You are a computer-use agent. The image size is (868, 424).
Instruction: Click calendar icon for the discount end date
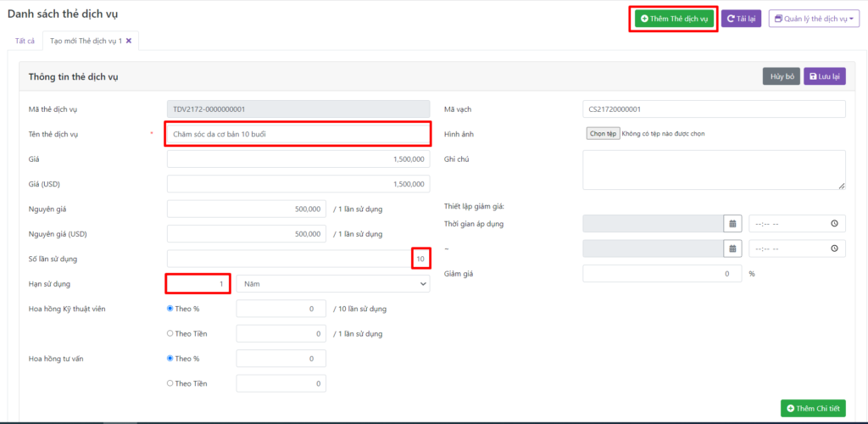[x=731, y=248]
